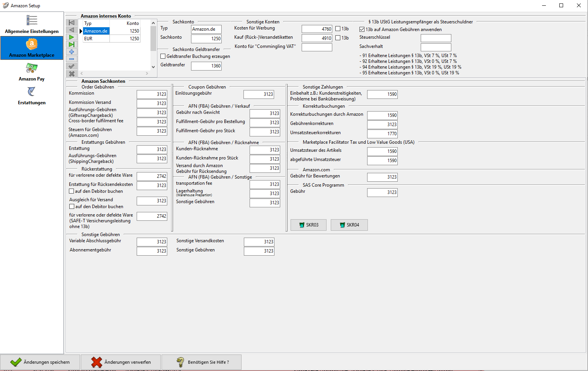Edit Gebühr nach Gewicht field
The height and width of the screenshot is (371, 588).
pos(265,113)
